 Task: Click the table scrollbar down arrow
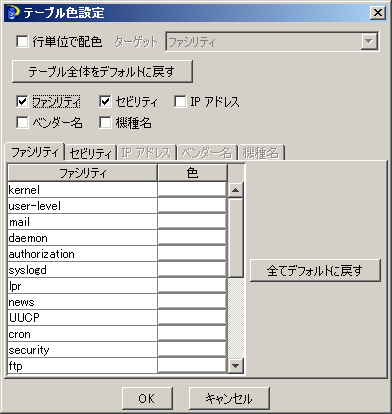pyautogui.click(x=236, y=366)
